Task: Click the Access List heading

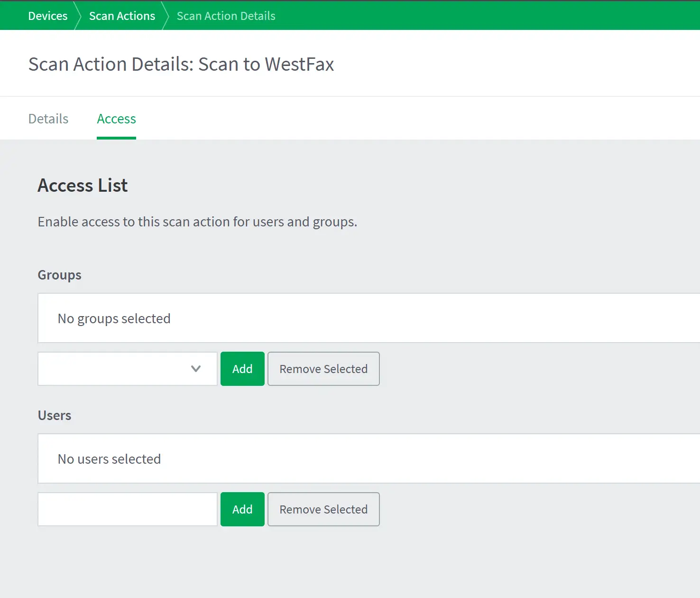Action: coord(83,185)
